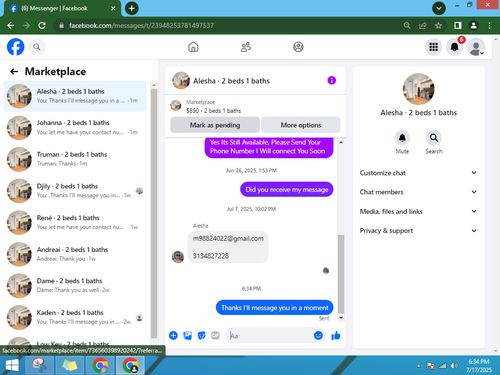Screen dimensions: 500x375
Task: Click chat scroll down arrow
Action: tap(341, 318)
